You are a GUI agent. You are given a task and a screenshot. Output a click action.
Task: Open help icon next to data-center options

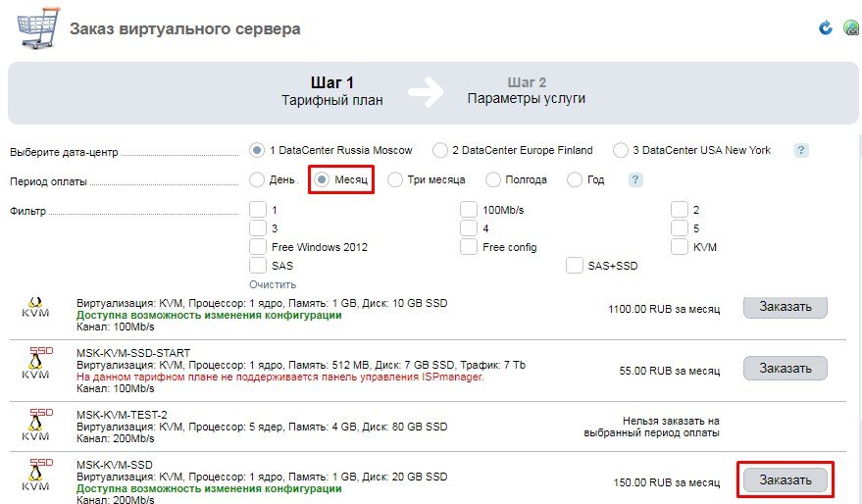(801, 151)
